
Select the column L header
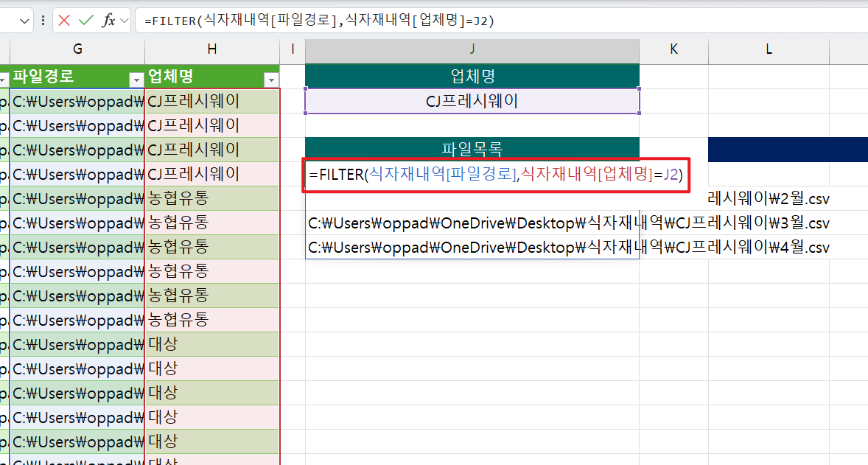pos(769,49)
